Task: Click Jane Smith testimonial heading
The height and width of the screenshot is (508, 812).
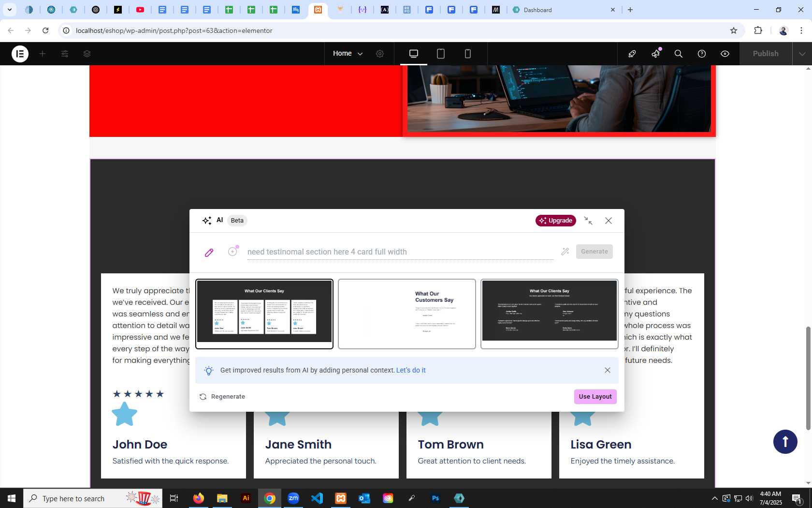Action: click(299, 445)
